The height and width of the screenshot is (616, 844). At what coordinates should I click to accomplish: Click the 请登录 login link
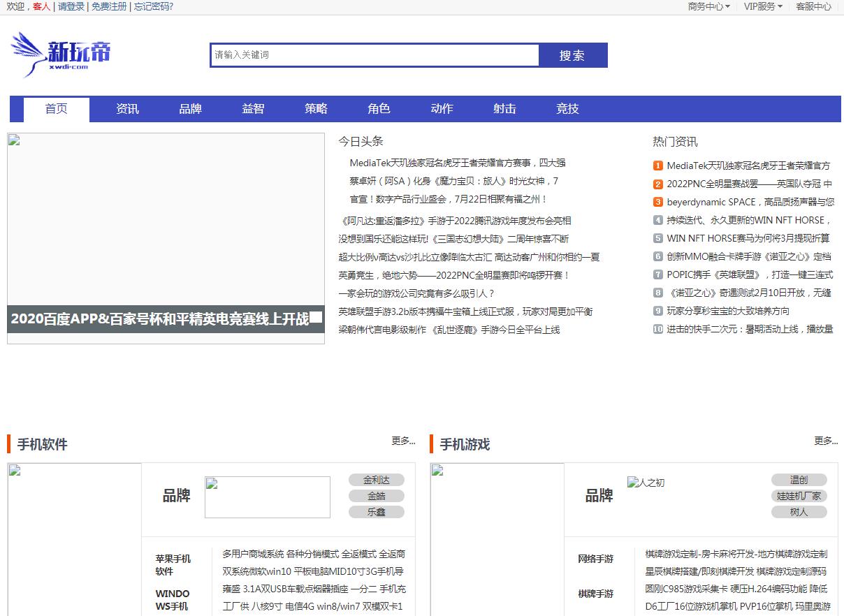71,6
